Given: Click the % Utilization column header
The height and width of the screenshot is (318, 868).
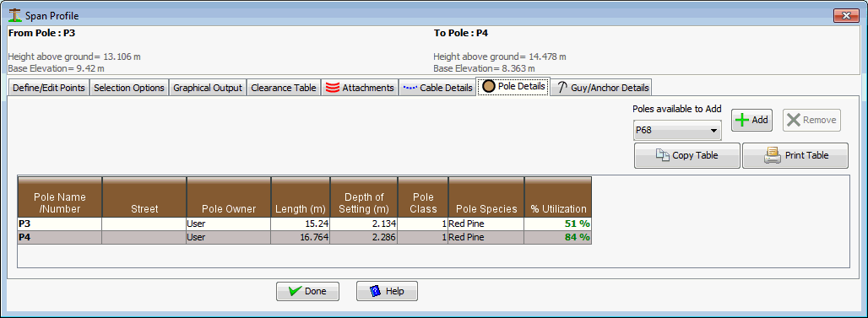Looking at the screenshot, I should coord(558,197).
